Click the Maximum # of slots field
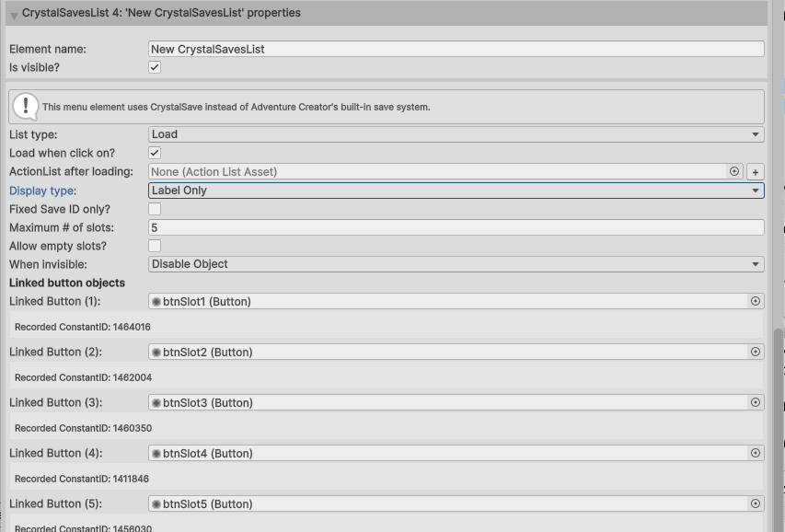Screen dimensions: 785x532 pyautogui.click(x=456, y=227)
